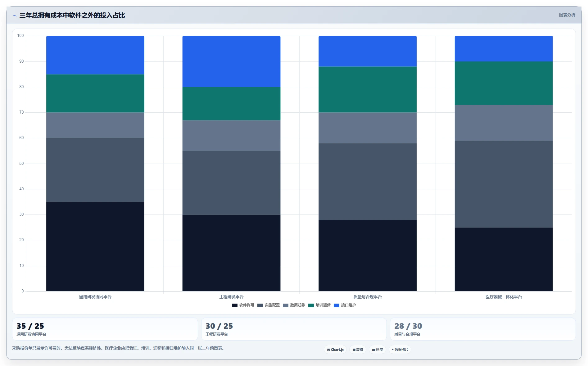Click the Chart.js chip

[335, 350]
